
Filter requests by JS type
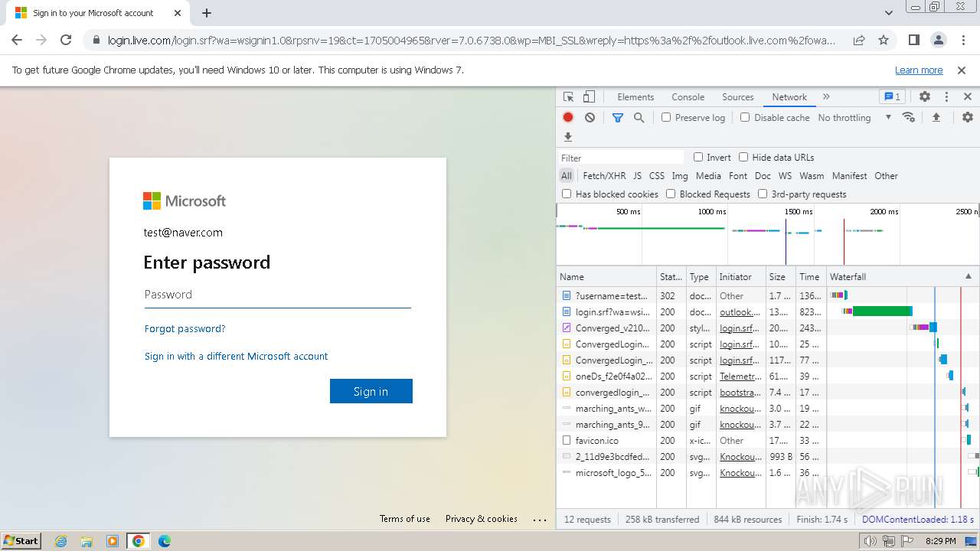pos(637,176)
